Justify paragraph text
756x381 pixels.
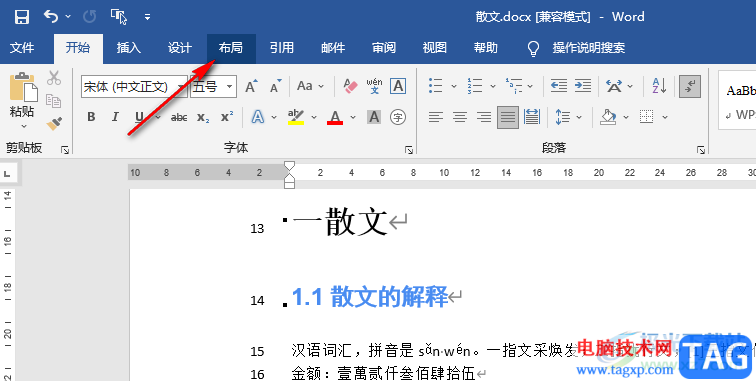coord(508,117)
